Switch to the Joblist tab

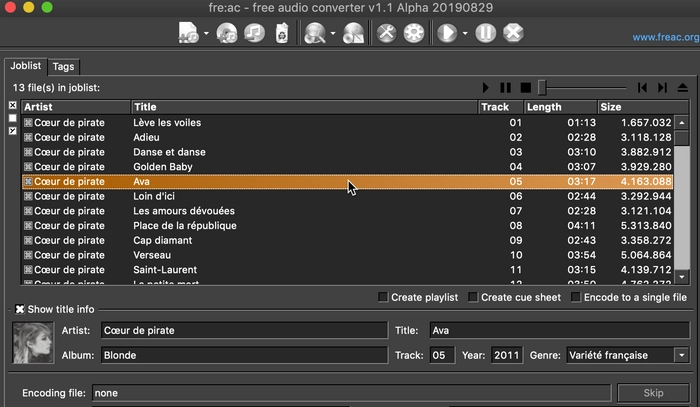point(25,66)
